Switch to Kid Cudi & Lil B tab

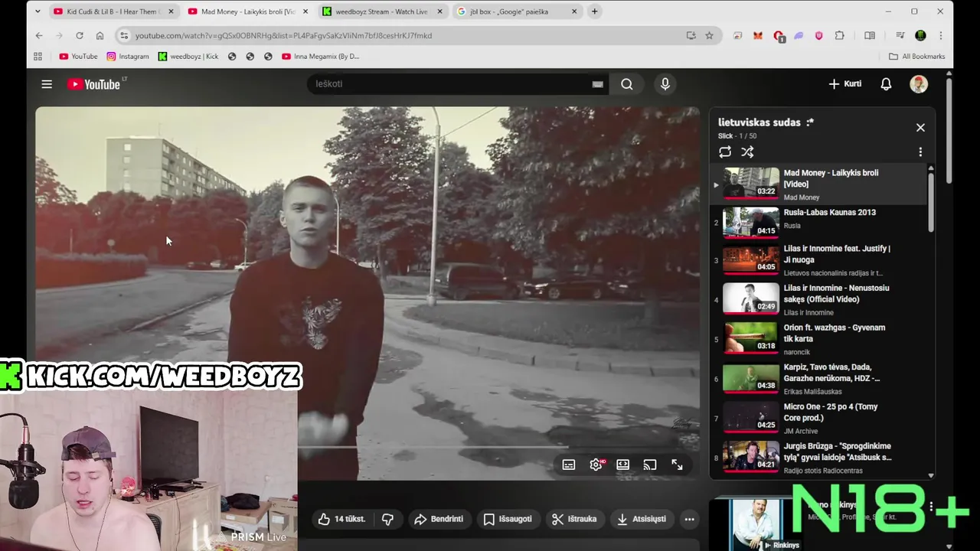[113, 11]
